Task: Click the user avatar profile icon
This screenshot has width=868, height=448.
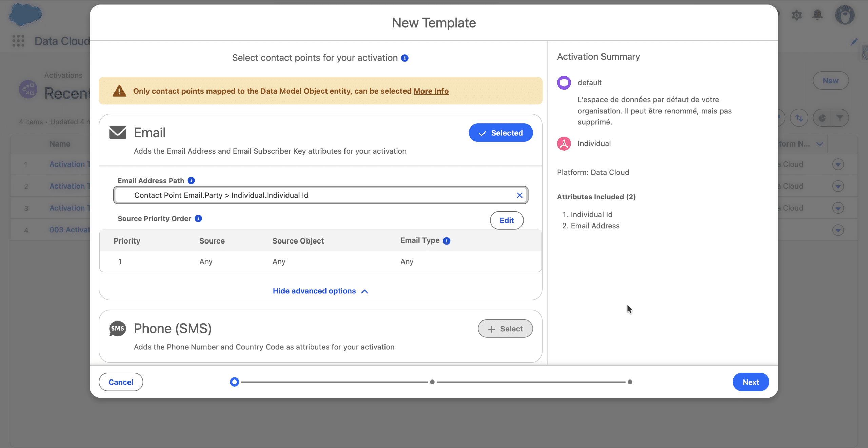Action: (845, 15)
